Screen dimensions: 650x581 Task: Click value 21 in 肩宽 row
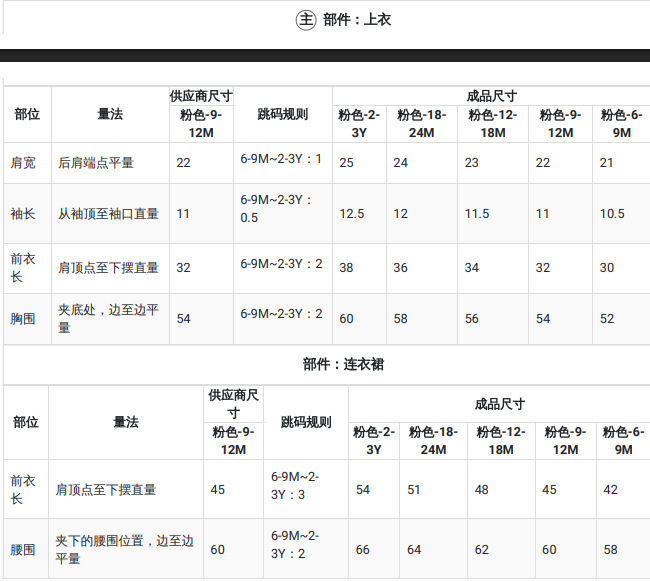click(x=606, y=162)
